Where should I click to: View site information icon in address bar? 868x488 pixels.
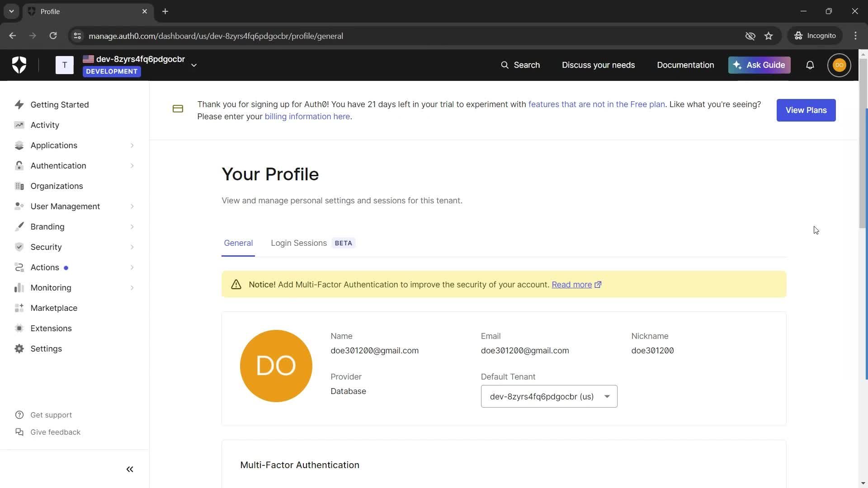click(77, 36)
